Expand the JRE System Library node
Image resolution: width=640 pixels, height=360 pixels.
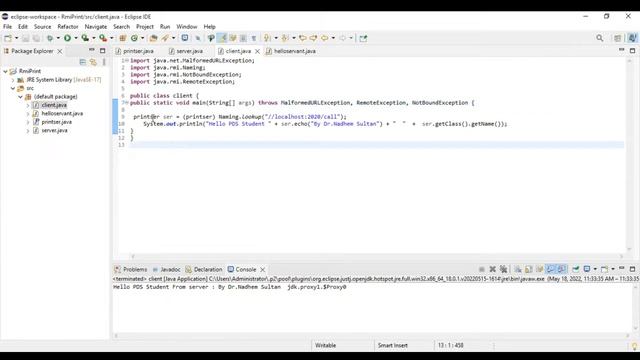tap(13, 80)
